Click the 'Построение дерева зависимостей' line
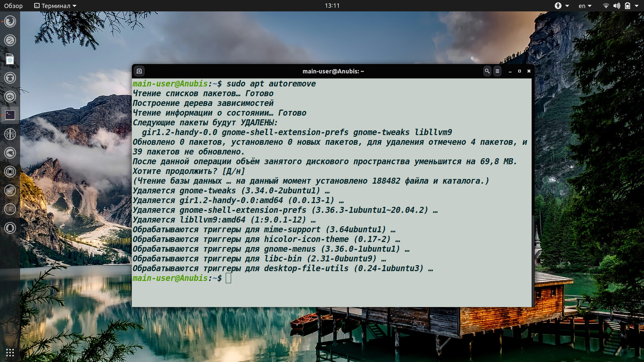Screen dimensions: 644x362 point(203,103)
